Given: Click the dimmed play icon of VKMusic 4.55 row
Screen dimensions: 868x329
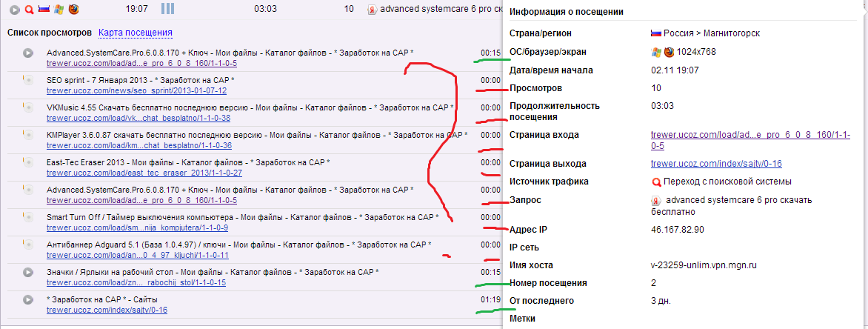Looking at the screenshot, I should coord(27,107).
